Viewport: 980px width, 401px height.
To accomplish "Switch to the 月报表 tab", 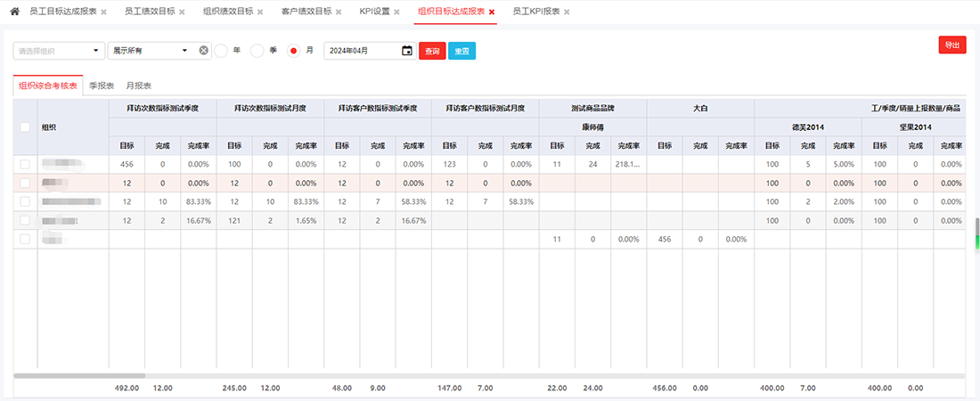I will tap(138, 86).
